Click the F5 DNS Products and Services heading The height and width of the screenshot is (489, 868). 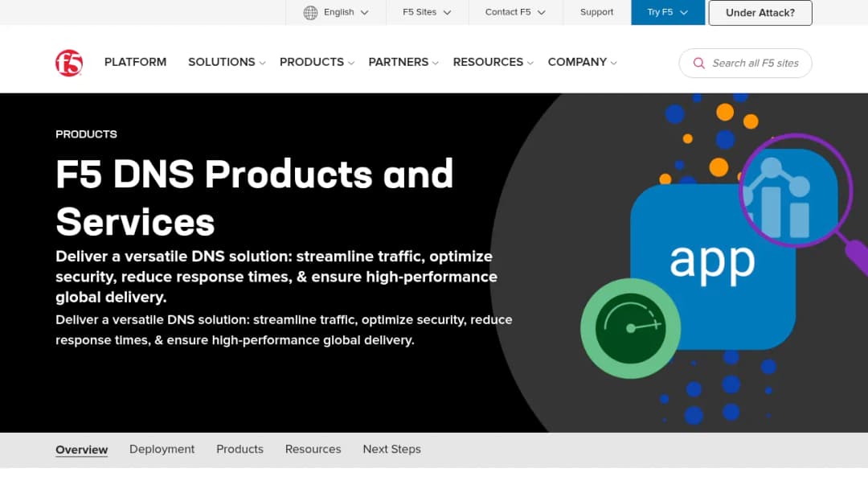(x=255, y=198)
